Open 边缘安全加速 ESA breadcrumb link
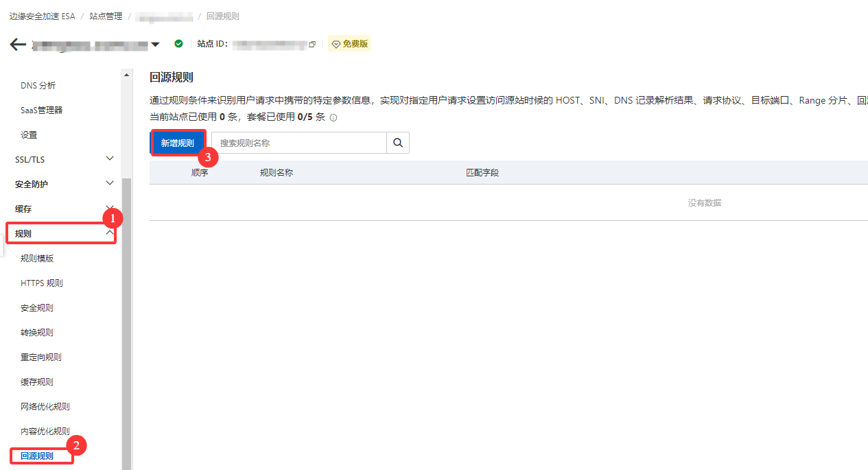This screenshot has height=470, width=868. (42, 16)
